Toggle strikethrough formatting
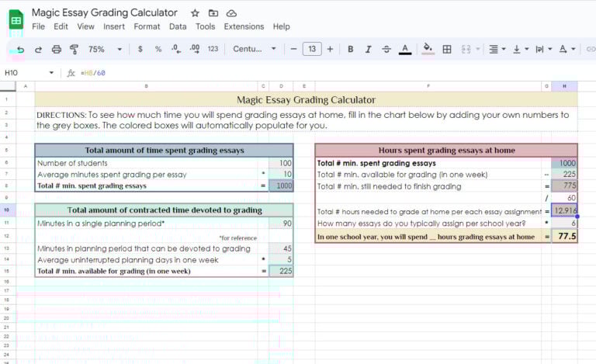Viewport: 596px width, 364px height. 386,49
